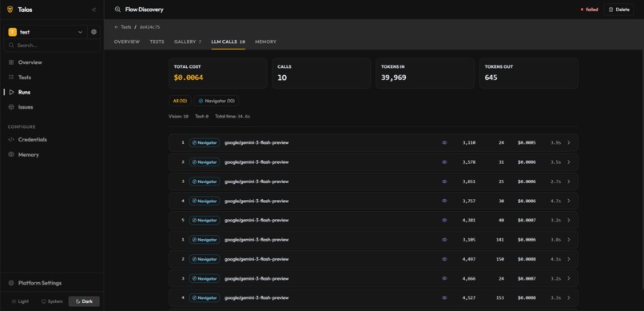The image size is (644, 311).
Task: Click the Navigator badge in the 3,110 tokens row
Action: point(204,142)
